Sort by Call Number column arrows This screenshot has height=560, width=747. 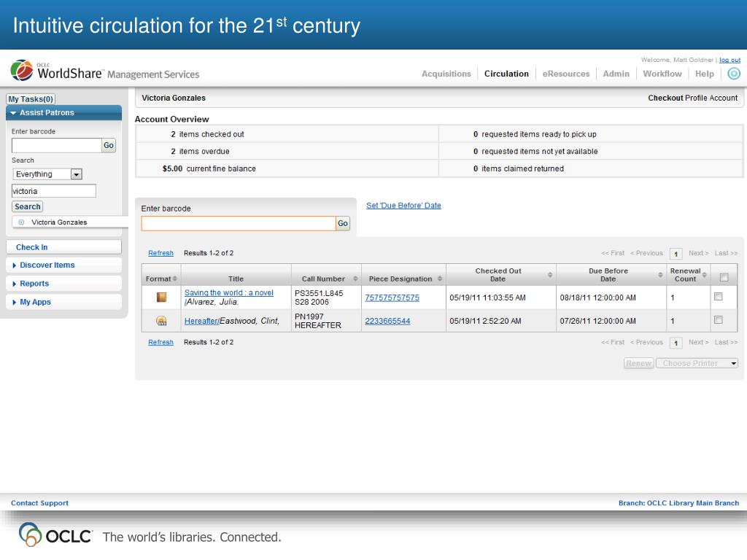(x=355, y=279)
